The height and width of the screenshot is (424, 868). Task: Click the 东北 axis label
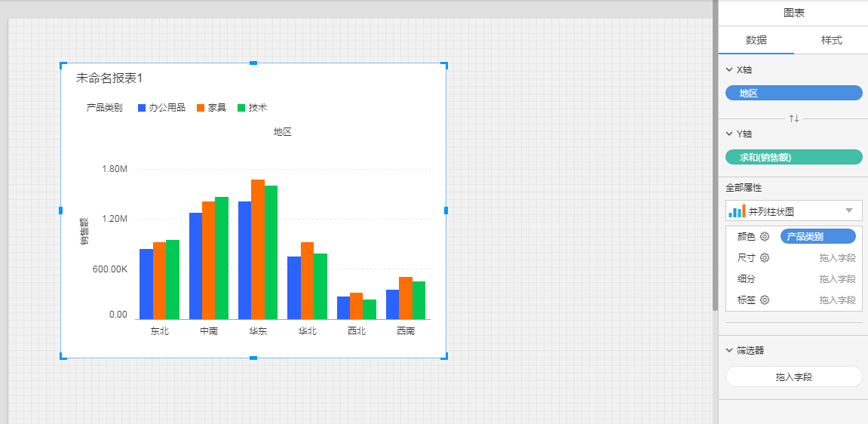coord(159,331)
